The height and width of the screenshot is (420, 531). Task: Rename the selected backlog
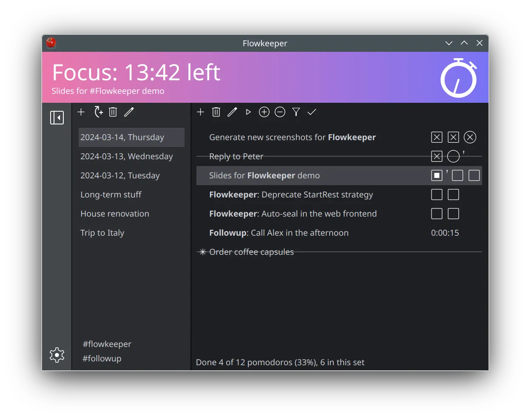[129, 112]
